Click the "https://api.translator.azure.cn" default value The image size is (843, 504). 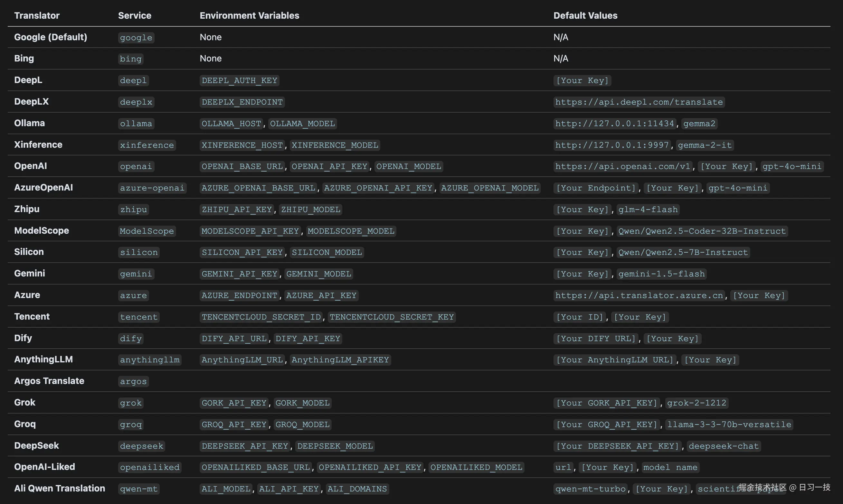[639, 296]
